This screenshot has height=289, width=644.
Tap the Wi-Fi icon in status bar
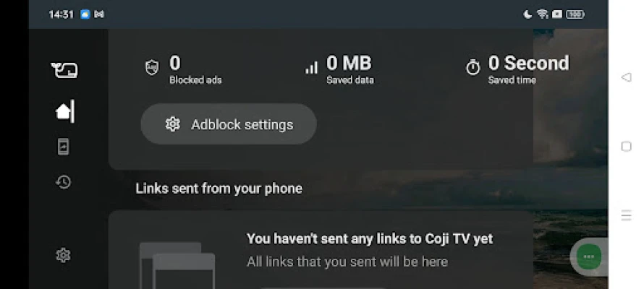[542, 14]
